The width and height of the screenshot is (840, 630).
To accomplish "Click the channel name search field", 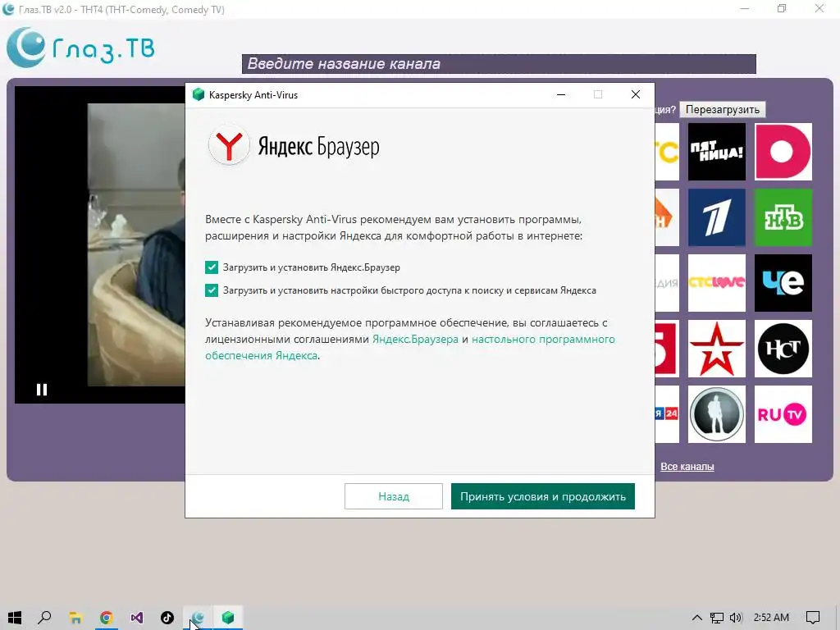I will click(x=499, y=64).
